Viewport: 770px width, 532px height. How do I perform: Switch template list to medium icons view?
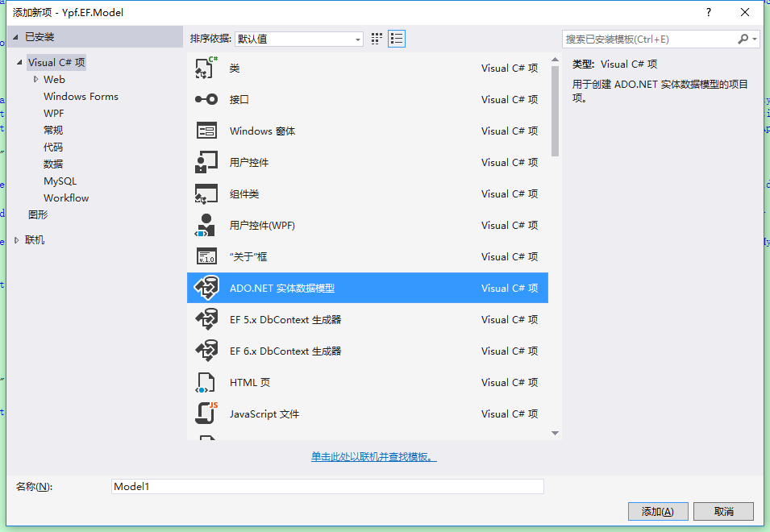(x=376, y=38)
